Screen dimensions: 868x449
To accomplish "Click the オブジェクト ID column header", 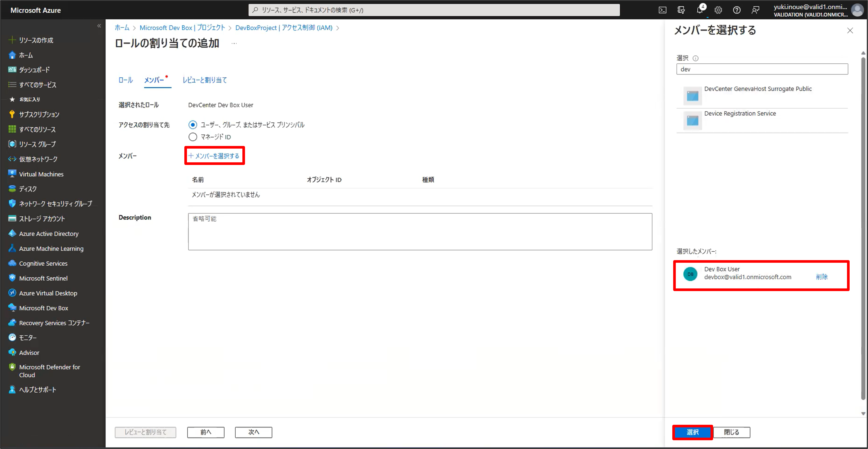I will point(324,180).
